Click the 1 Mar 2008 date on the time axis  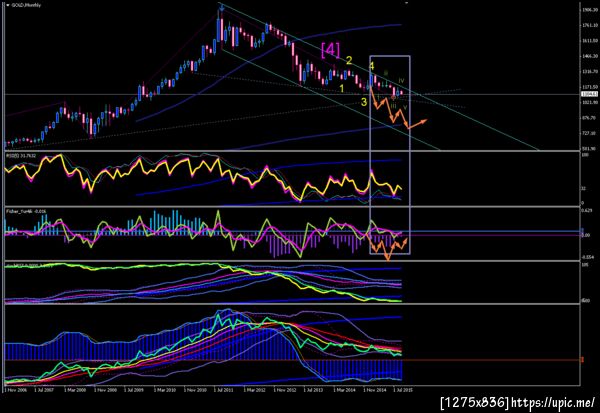coord(75,390)
